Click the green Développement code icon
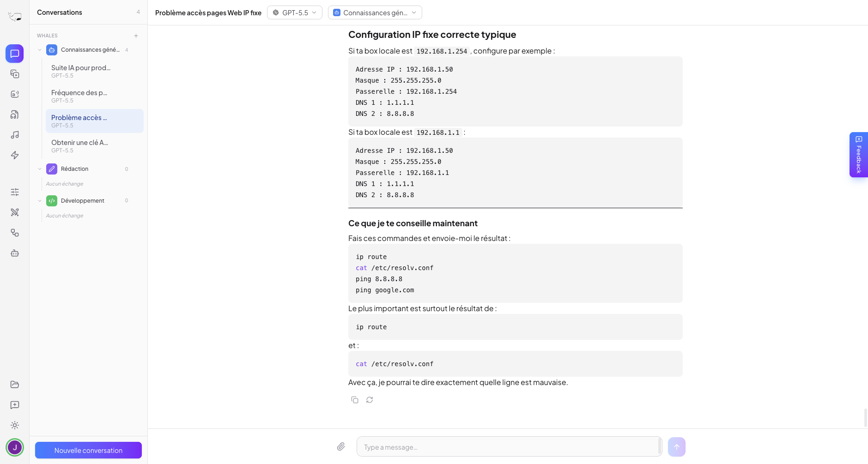 52,201
